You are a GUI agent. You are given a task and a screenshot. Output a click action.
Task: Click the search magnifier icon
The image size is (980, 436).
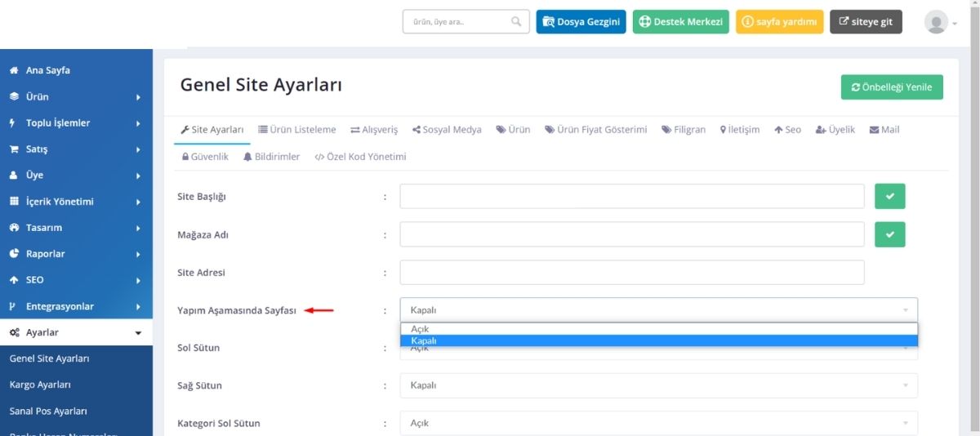516,22
